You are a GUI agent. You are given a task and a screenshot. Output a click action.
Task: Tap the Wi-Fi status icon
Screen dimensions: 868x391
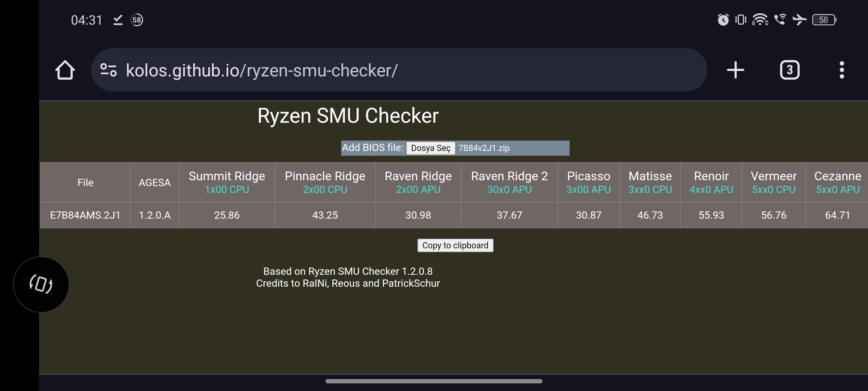[x=760, y=20]
